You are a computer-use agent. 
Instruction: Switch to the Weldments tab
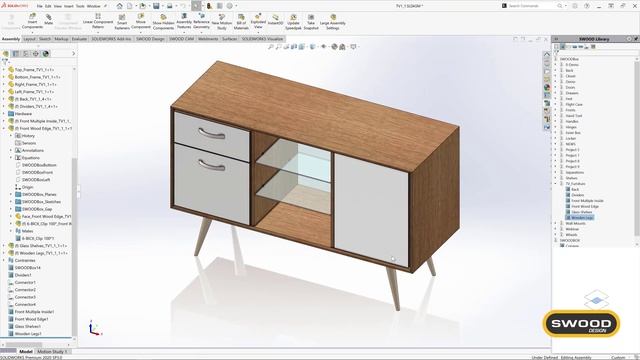(x=208, y=39)
